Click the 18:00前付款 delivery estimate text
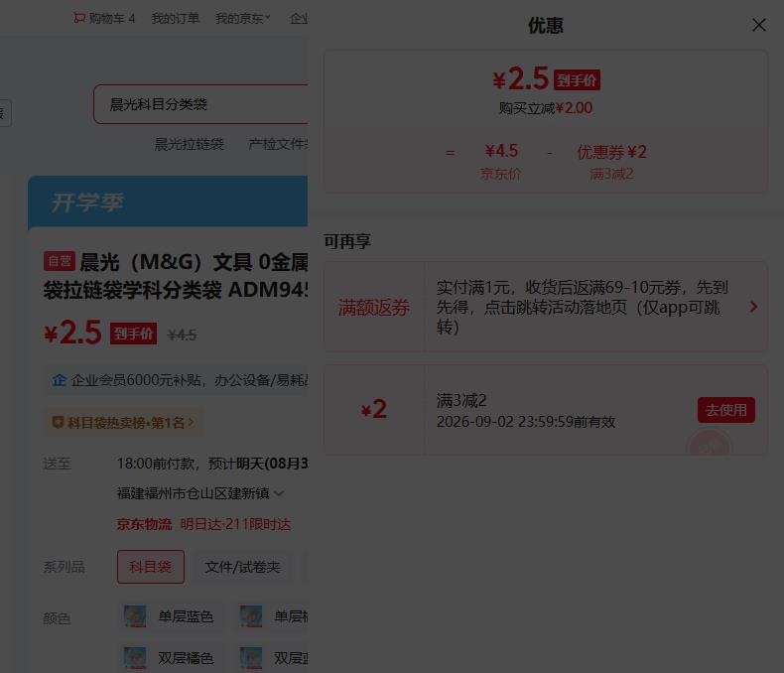Image resolution: width=784 pixels, height=673 pixels. coord(212,464)
